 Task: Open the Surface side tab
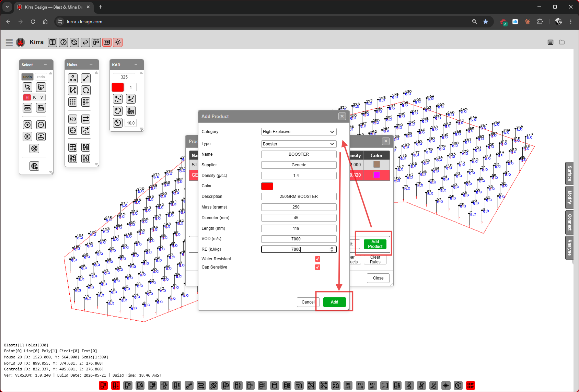(x=569, y=174)
